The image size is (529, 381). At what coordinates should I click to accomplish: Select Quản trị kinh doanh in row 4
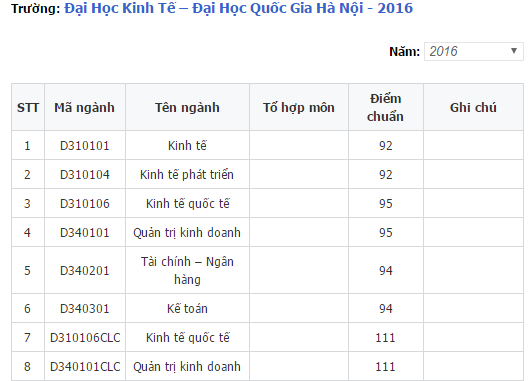187,233
